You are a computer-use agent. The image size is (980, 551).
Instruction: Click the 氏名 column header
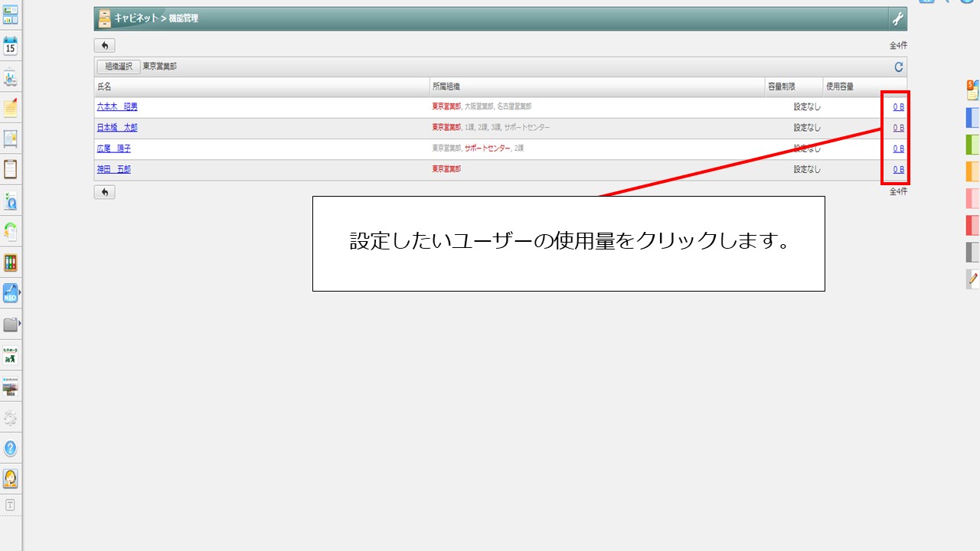[262, 87]
